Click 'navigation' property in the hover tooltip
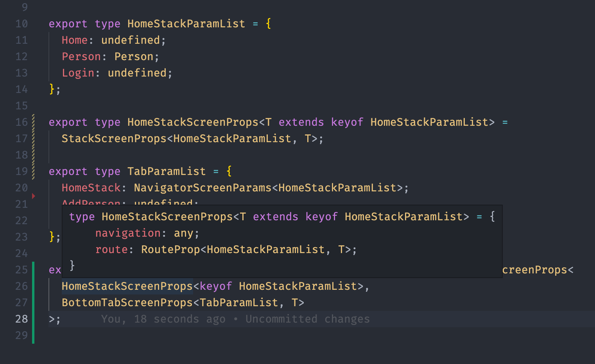This screenshot has width=595, height=364. [x=128, y=233]
